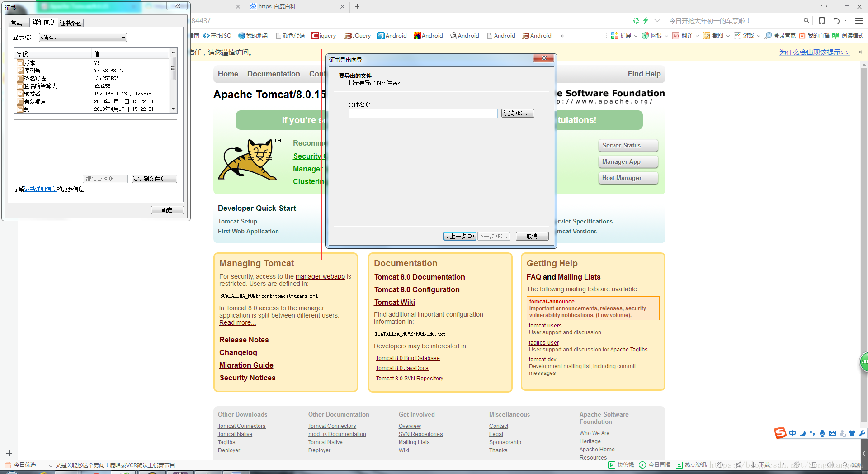868x474 pixels.
Task: Expand the address bar dropdown arrow
Action: (657, 21)
